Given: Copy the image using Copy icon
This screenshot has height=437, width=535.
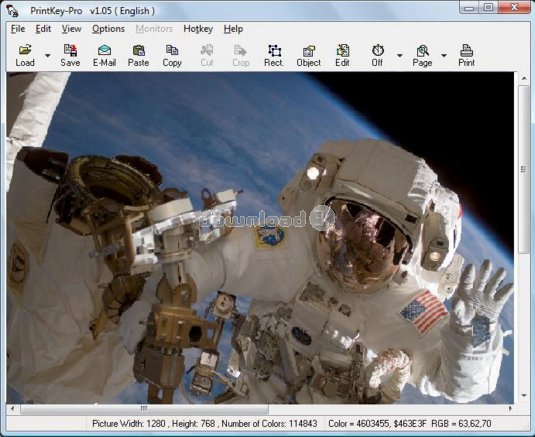Looking at the screenshot, I should click(x=172, y=55).
